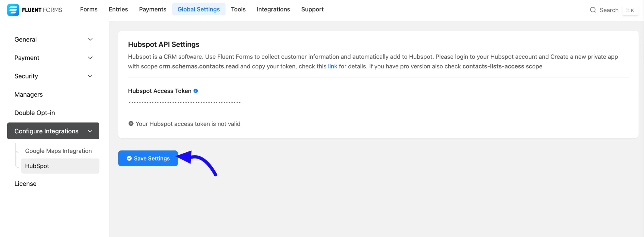
Task: Switch to the Tools tab
Action: click(238, 9)
